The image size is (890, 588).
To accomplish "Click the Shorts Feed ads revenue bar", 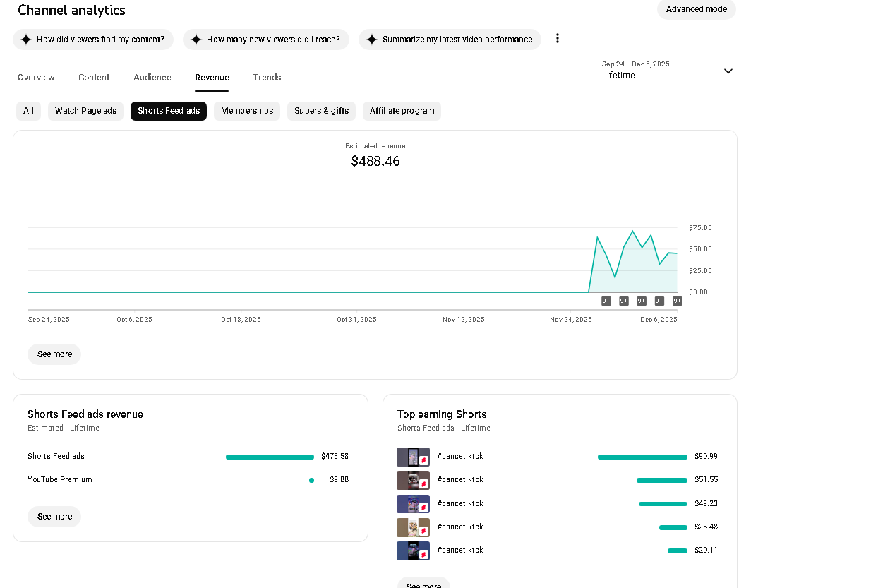I will click(x=270, y=457).
